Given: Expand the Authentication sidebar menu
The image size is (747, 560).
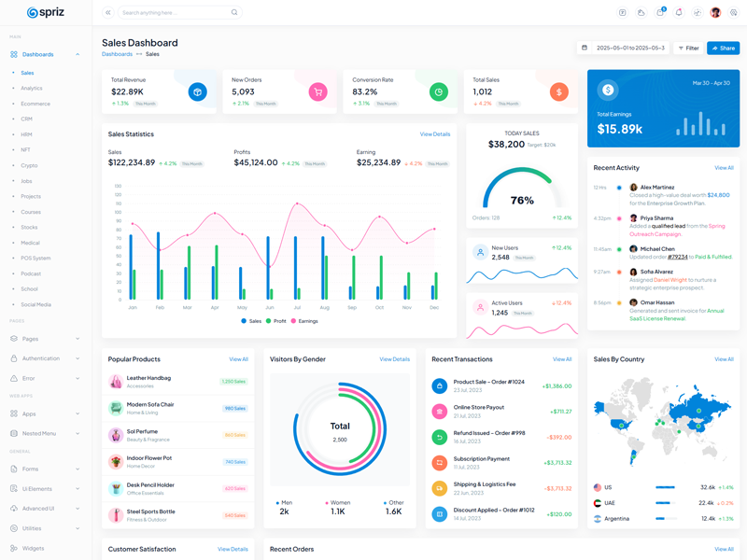Looking at the screenshot, I should tap(45, 358).
